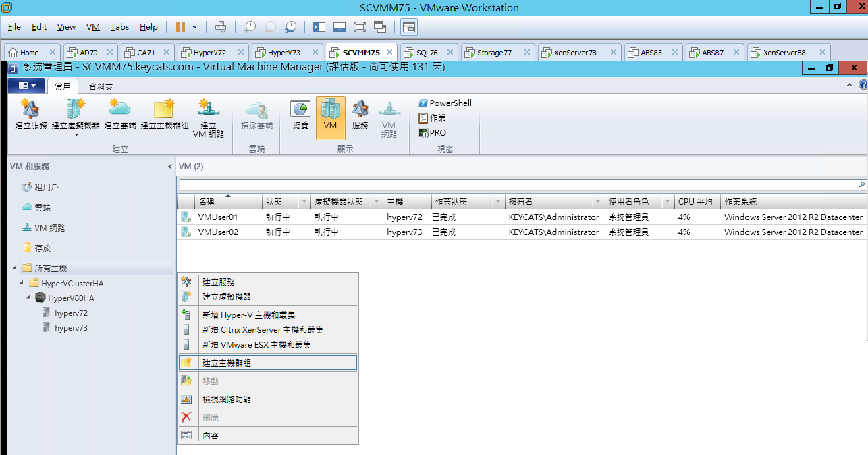Select the VM view button in ribbon
Image resolution: width=868 pixels, height=455 pixels.
click(x=330, y=117)
